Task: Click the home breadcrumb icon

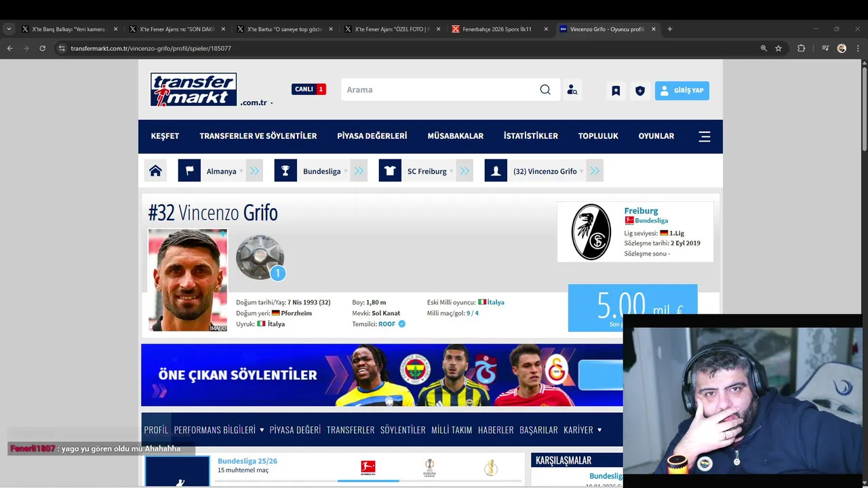Action: click(155, 171)
